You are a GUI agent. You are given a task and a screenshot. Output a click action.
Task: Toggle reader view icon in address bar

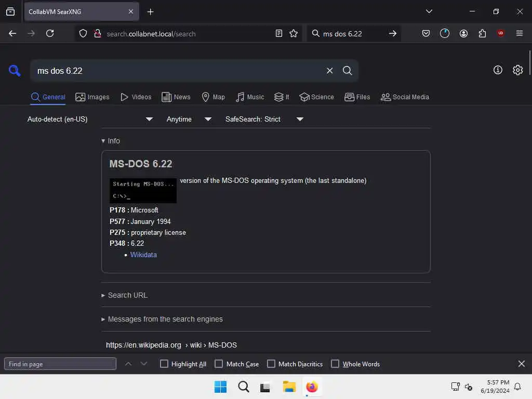(279, 33)
